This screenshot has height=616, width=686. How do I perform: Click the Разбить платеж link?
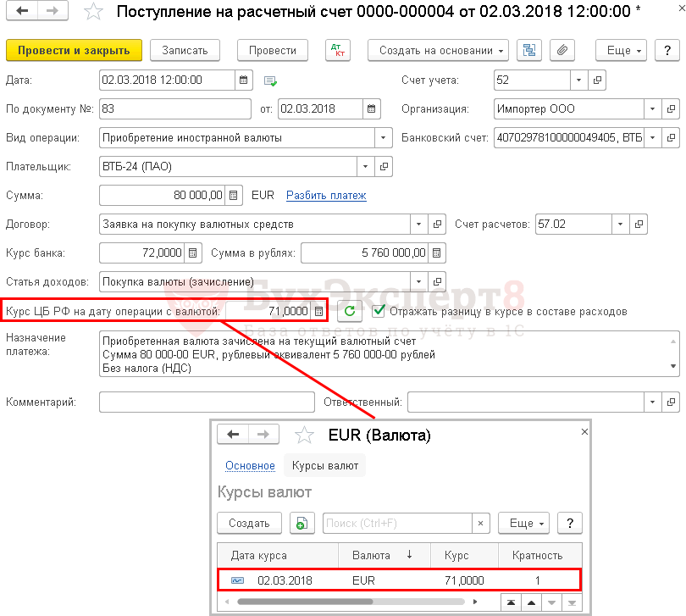tap(326, 195)
